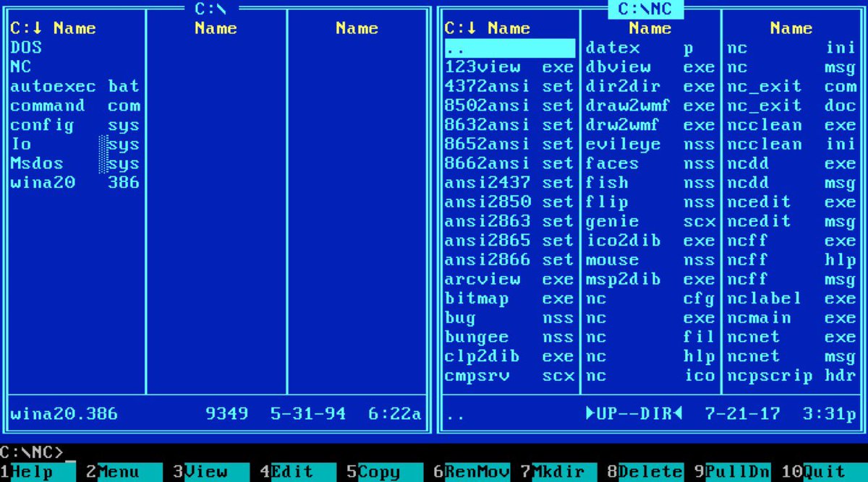Viewport: 868px width, 482px height.
Task: Select the dbview exe file
Action: [x=650, y=67]
